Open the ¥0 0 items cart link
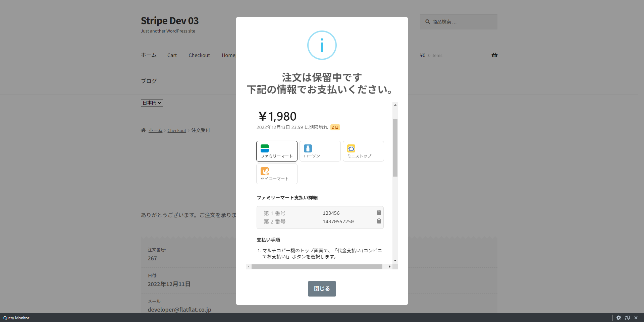The height and width of the screenshot is (322, 644). pos(431,56)
